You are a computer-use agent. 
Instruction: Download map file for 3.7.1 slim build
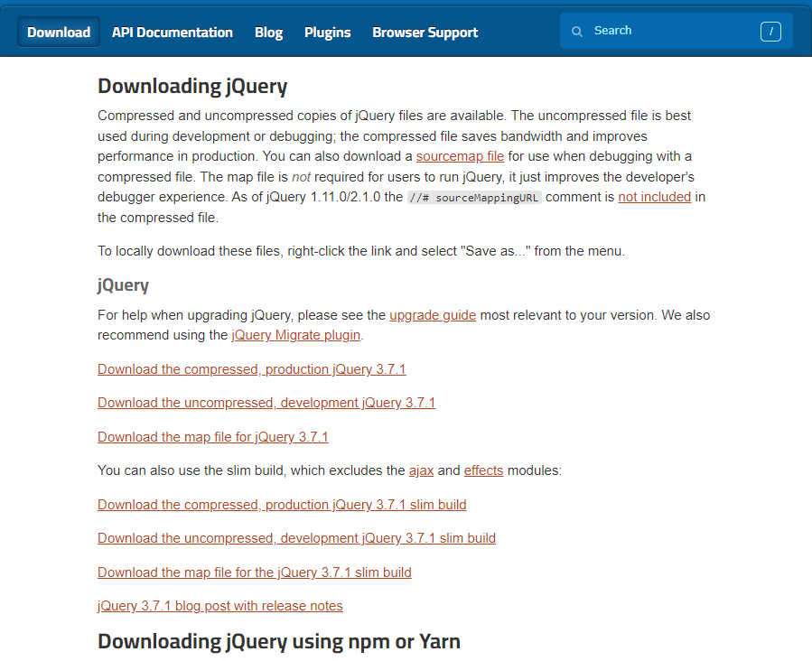(x=255, y=573)
